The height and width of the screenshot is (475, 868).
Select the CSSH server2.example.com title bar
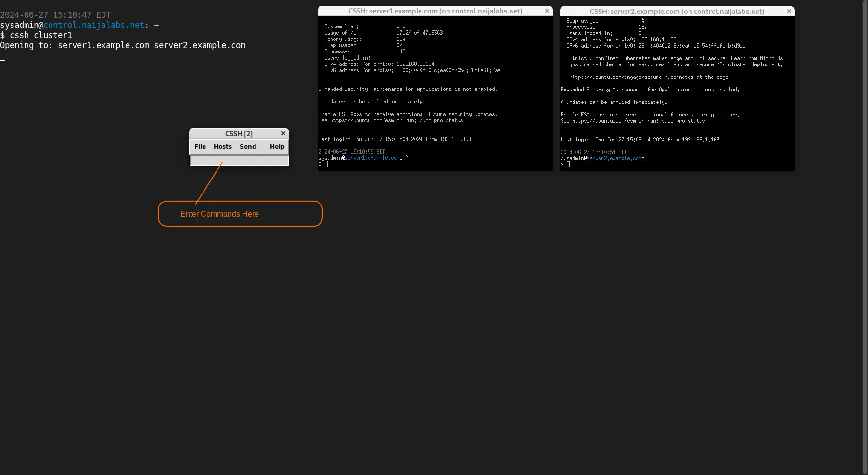677,11
